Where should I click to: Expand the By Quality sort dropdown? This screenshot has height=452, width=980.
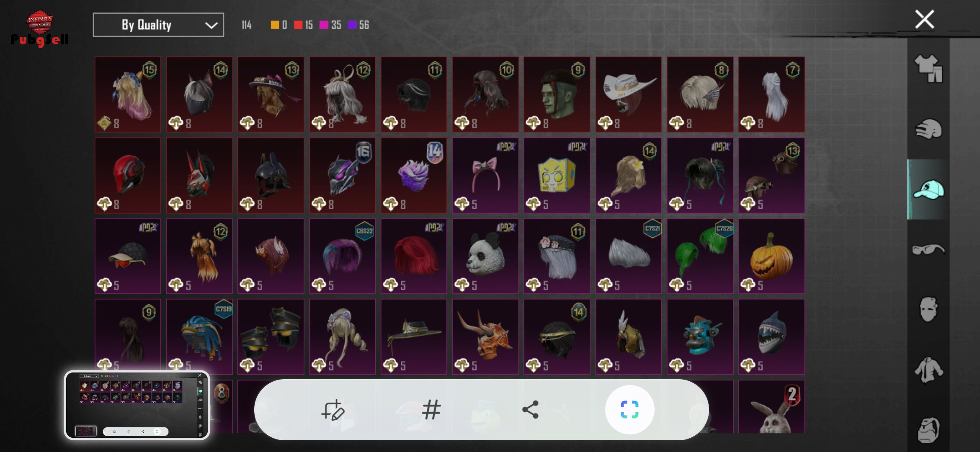[x=158, y=25]
